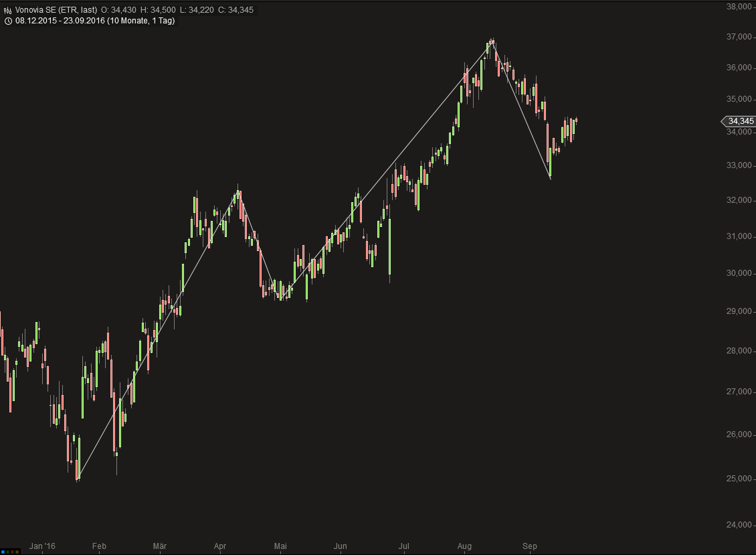Click the date range 08.12.2015 - 23.09.2016 label

pyautogui.click(x=95, y=21)
